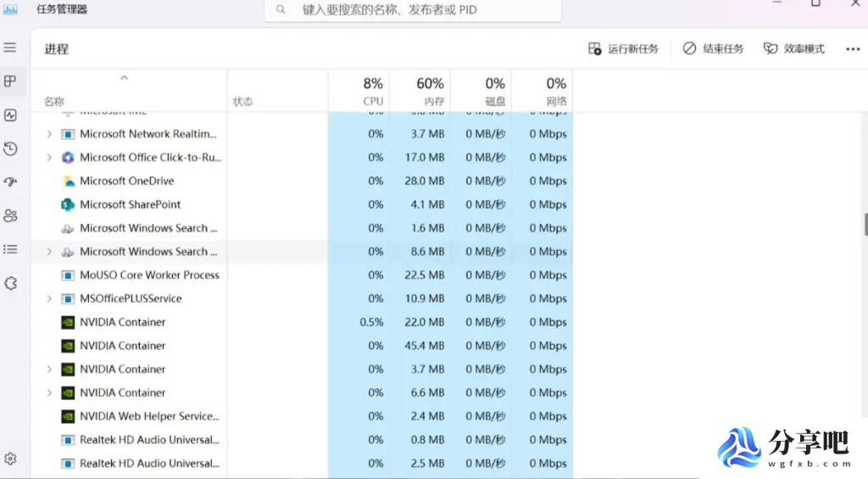Click the MoUSO Core Worker Process icon
This screenshot has width=868, height=479.
[68, 276]
